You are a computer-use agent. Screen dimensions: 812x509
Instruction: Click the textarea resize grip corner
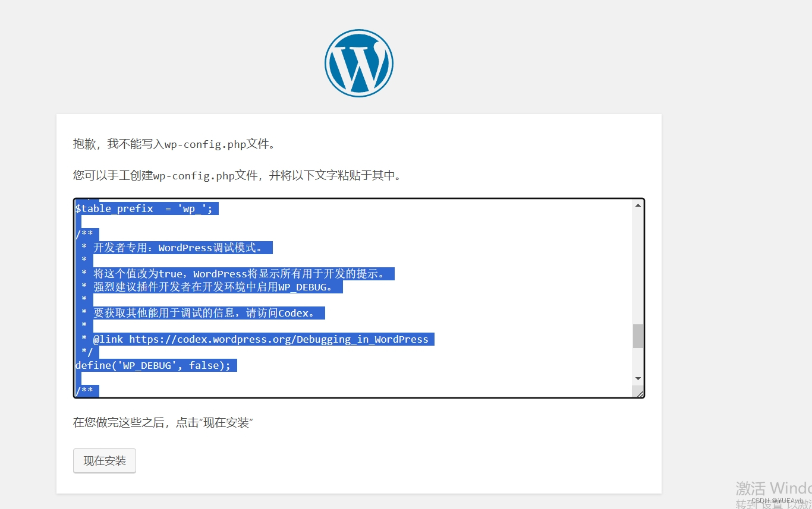click(x=640, y=393)
